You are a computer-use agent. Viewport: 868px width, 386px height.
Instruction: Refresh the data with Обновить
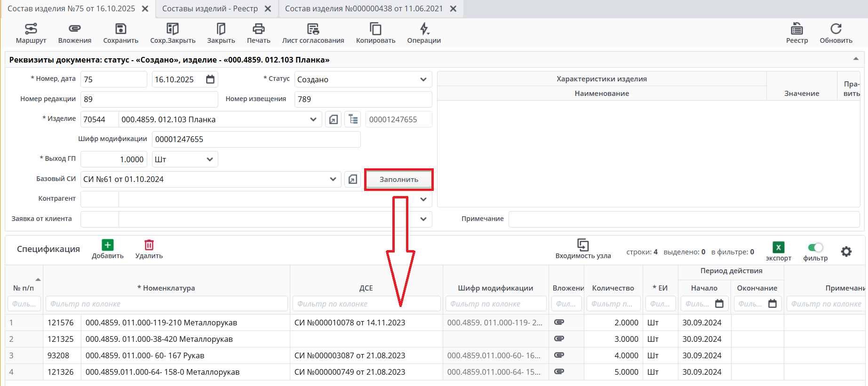click(x=836, y=33)
